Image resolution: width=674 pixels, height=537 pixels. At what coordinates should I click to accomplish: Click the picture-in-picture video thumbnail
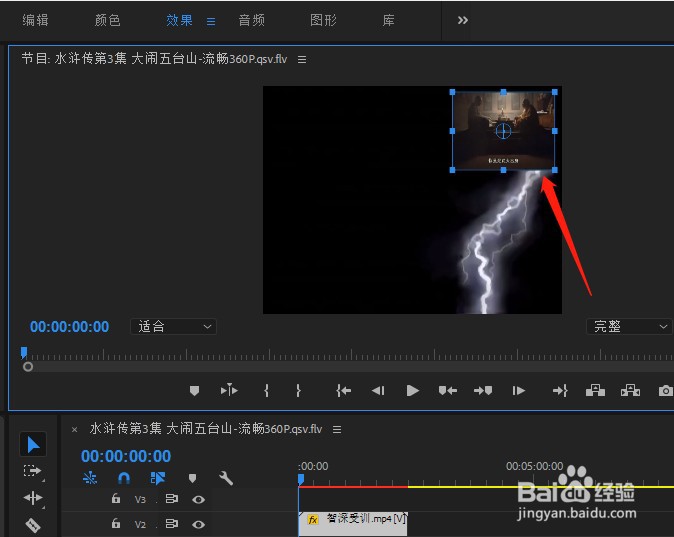pyautogui.click(x=503, y=131)
